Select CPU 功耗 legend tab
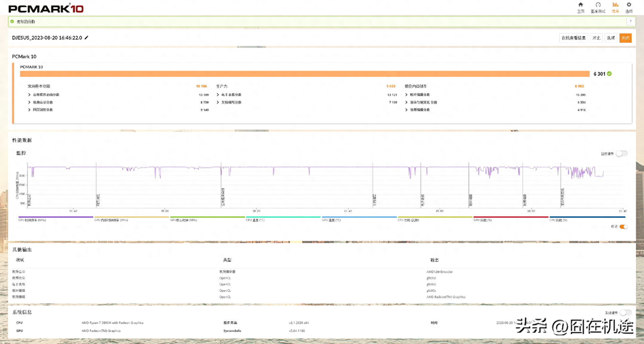This screenshot has width=644, height=344. point(435,219)
